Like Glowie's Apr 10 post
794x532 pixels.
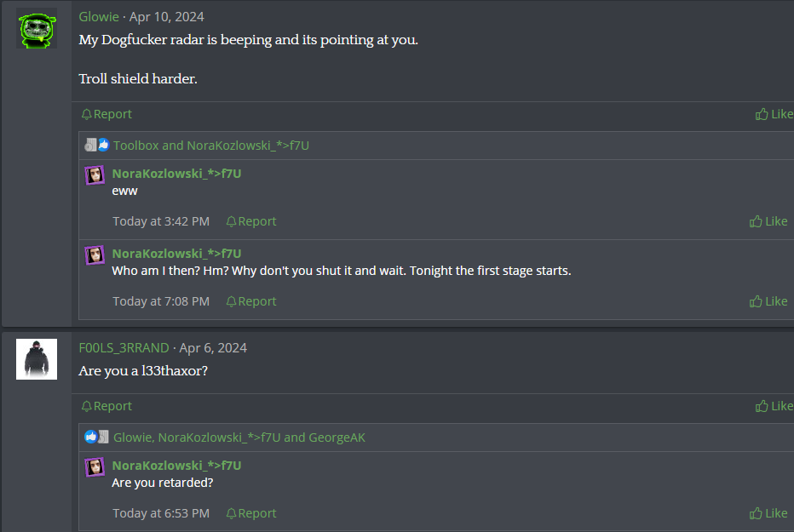coord(774,114)
